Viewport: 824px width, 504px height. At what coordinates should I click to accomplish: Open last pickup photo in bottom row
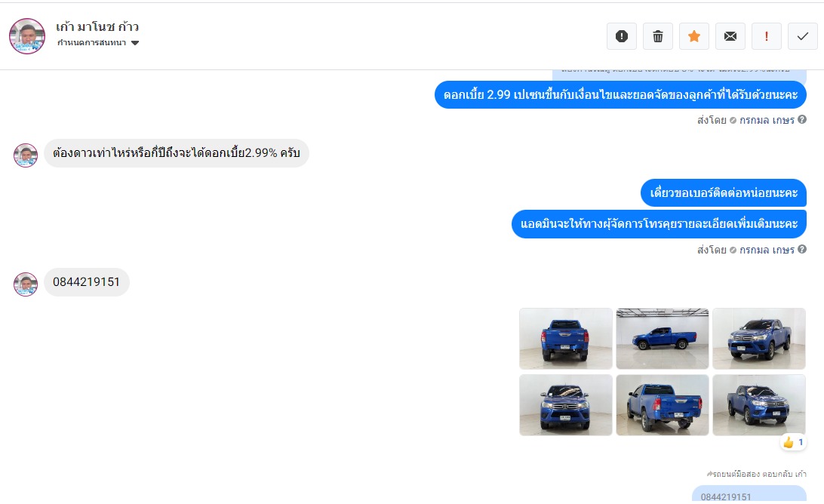point(759,405)
